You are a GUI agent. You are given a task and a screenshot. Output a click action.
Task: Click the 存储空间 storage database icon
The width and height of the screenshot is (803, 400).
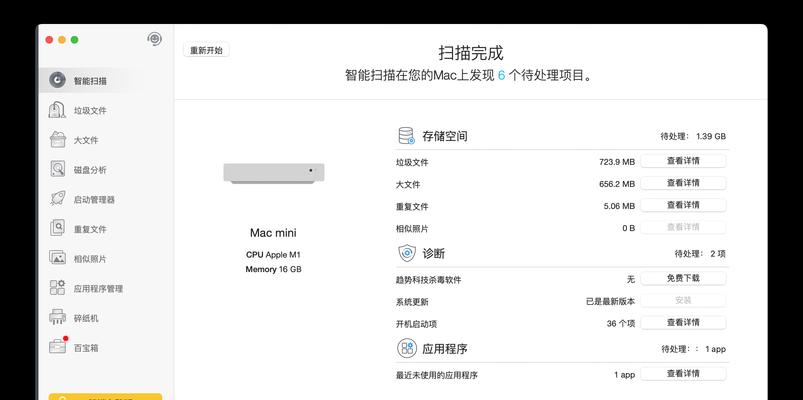407,136
